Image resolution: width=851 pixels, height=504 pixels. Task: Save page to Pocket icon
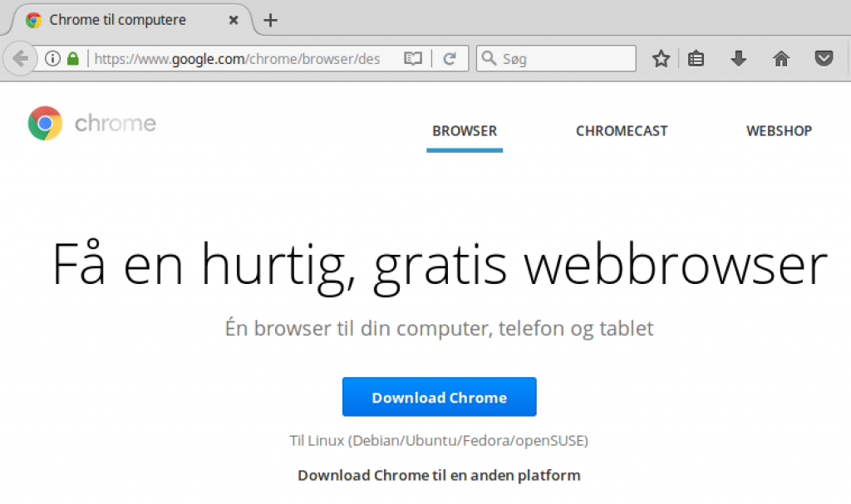point(824,58)
